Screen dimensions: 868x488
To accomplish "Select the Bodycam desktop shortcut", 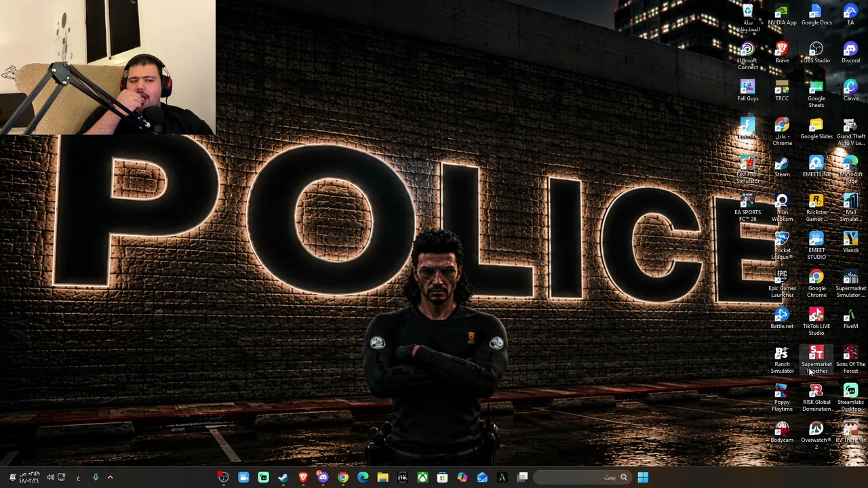I will point(782,432).
